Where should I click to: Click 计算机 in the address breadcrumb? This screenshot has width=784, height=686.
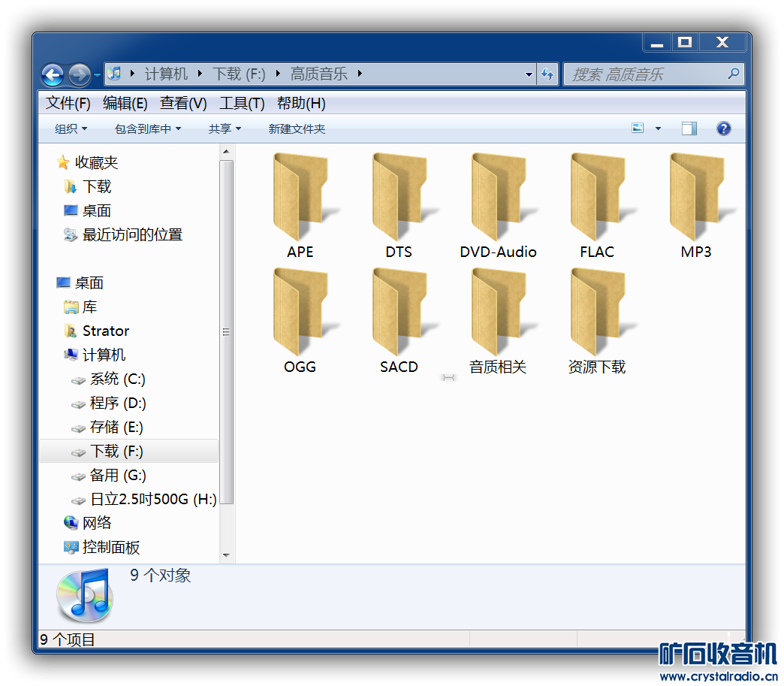click(166, 74)
